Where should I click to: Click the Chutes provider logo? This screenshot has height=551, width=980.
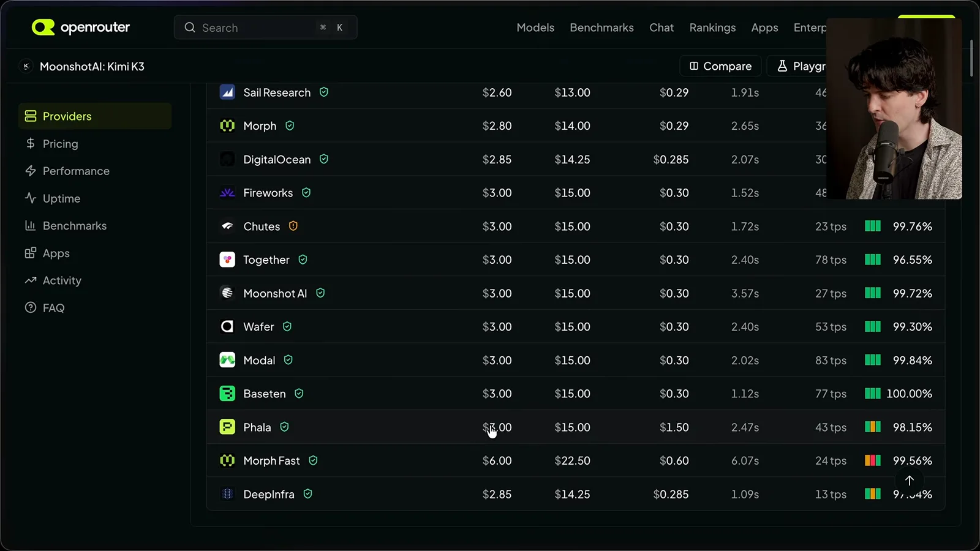click(227, 226)
